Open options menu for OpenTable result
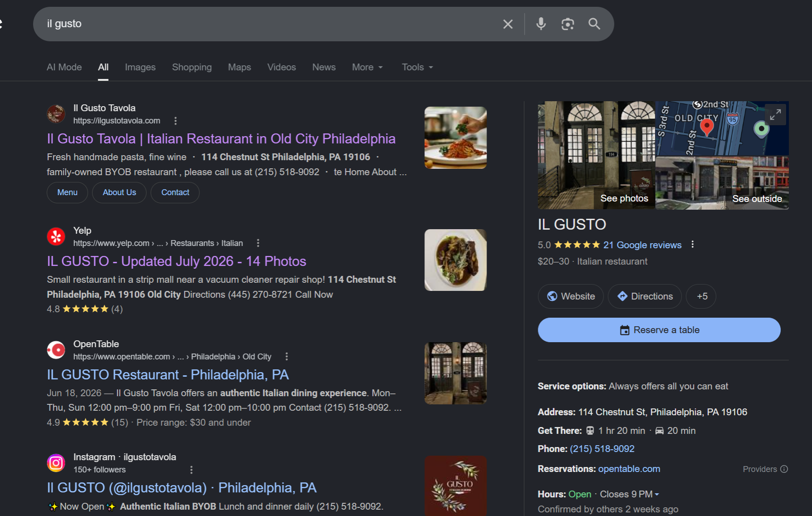This screenshot has height=516, width=812. tap(286, 357)
